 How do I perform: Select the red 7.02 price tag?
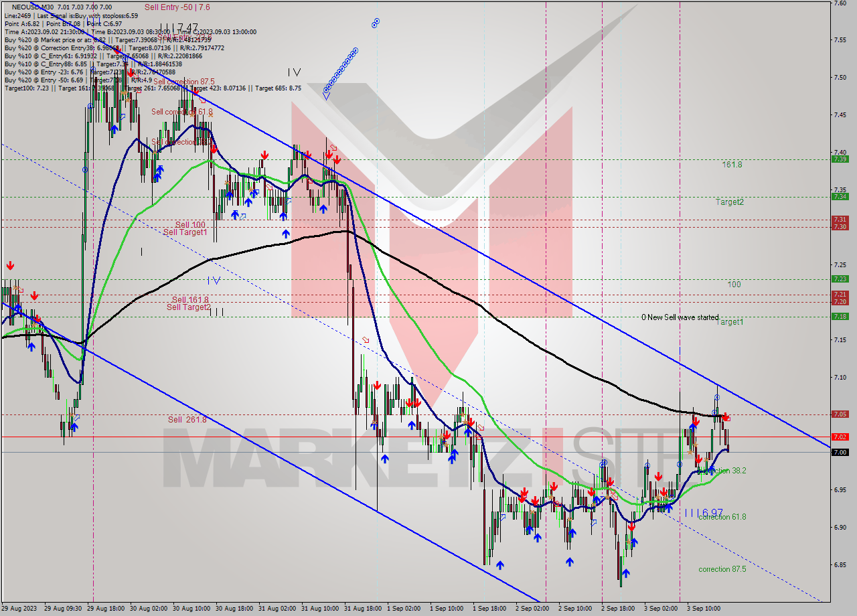[840, 437]
